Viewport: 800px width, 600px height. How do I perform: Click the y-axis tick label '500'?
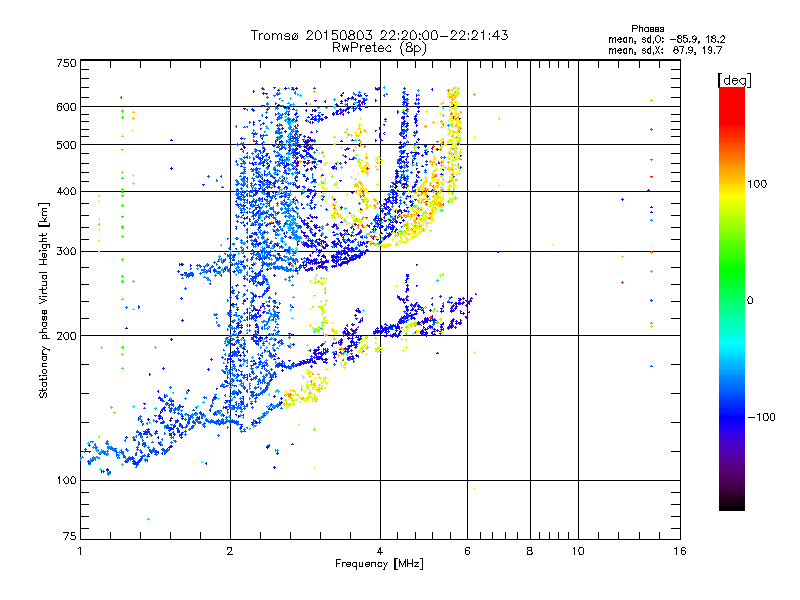(66, 145)
